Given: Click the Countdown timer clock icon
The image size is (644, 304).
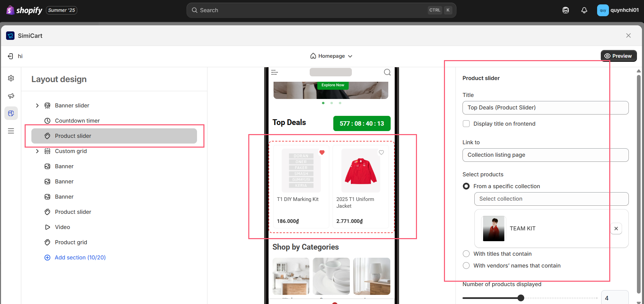Looking at the screenshot, I should pos(48,121).
